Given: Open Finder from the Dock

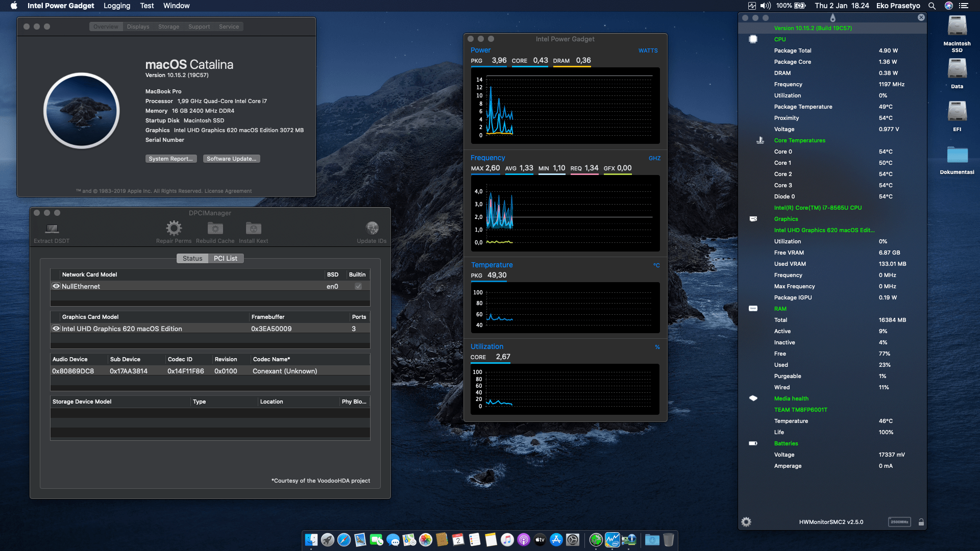Looking at the screenshot, I should (x=311, y=540).
